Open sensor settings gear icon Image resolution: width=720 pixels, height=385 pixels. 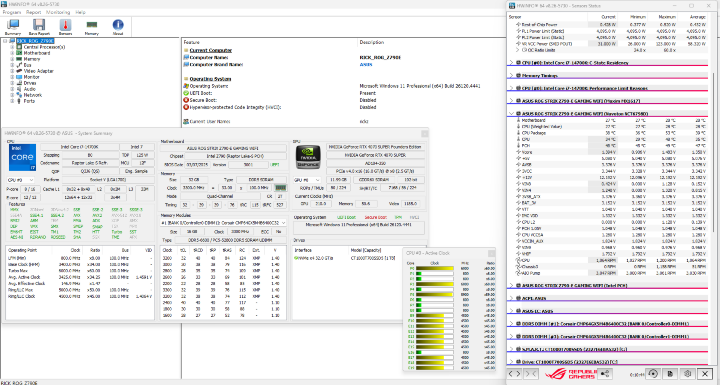coord(687,374)
